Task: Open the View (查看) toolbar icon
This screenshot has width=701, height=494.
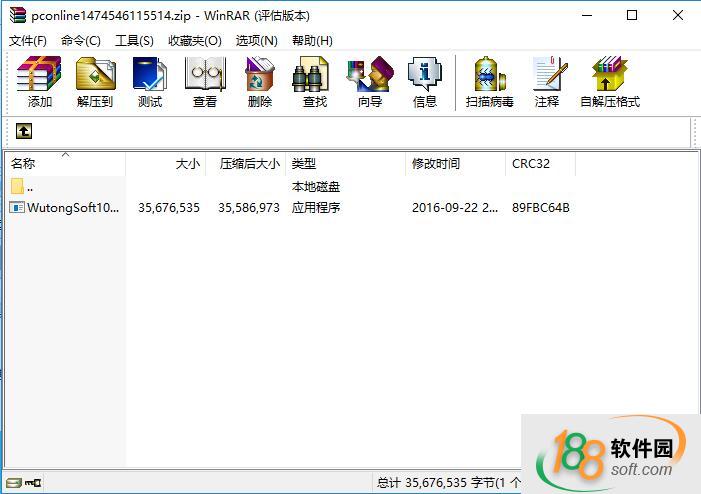Action: 205,81
